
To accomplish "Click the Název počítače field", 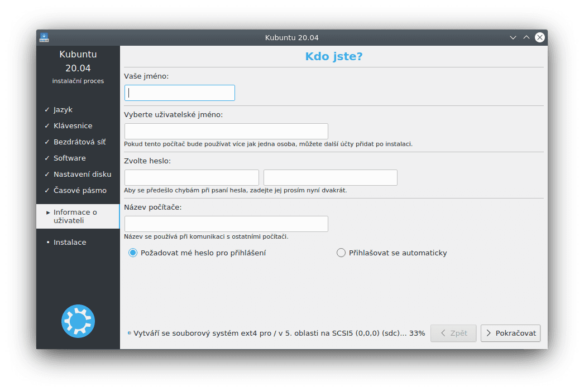I will pyautogui.click(x=226, y=224).
